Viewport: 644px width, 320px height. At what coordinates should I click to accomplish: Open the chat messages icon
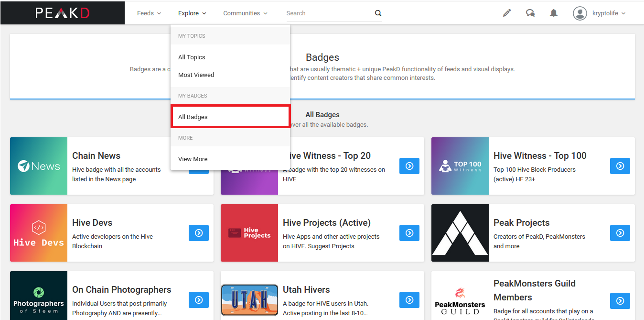point(530,13)
